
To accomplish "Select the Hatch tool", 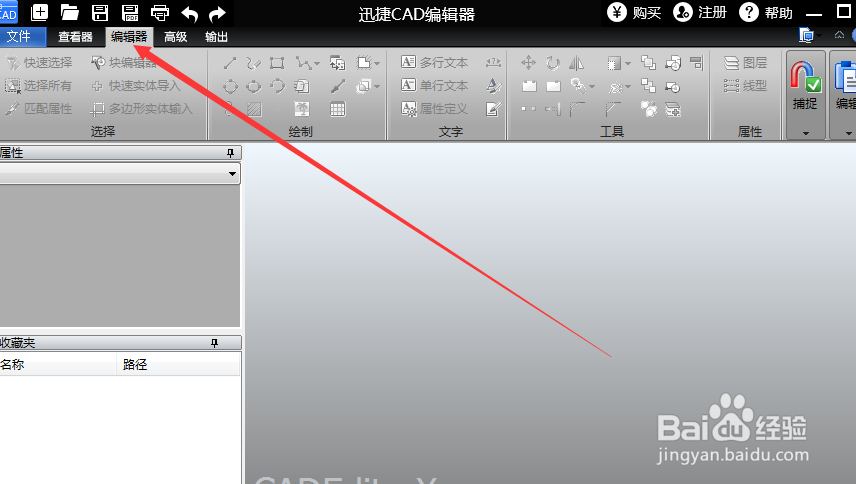I will pos(254,109).
